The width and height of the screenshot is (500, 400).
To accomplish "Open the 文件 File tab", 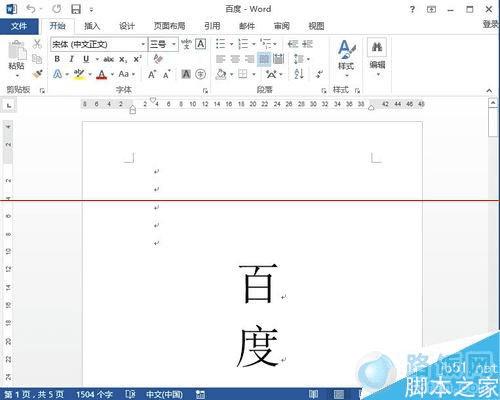I will 19,26.
